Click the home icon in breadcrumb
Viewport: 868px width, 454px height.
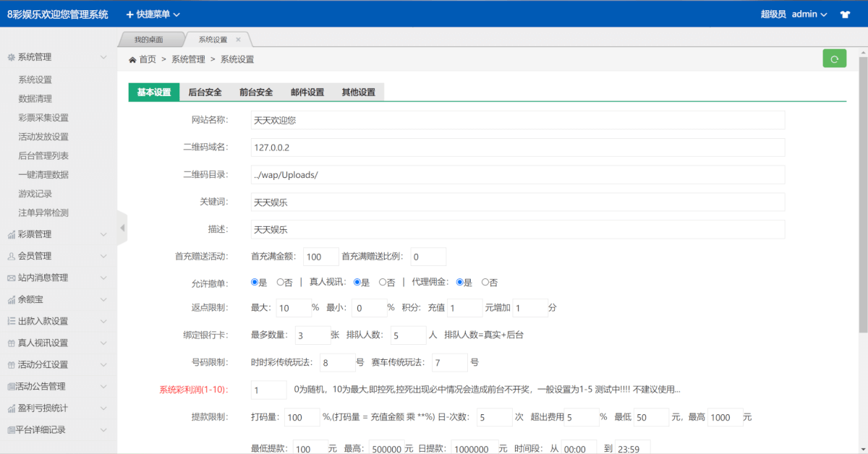tap(132, 59)
